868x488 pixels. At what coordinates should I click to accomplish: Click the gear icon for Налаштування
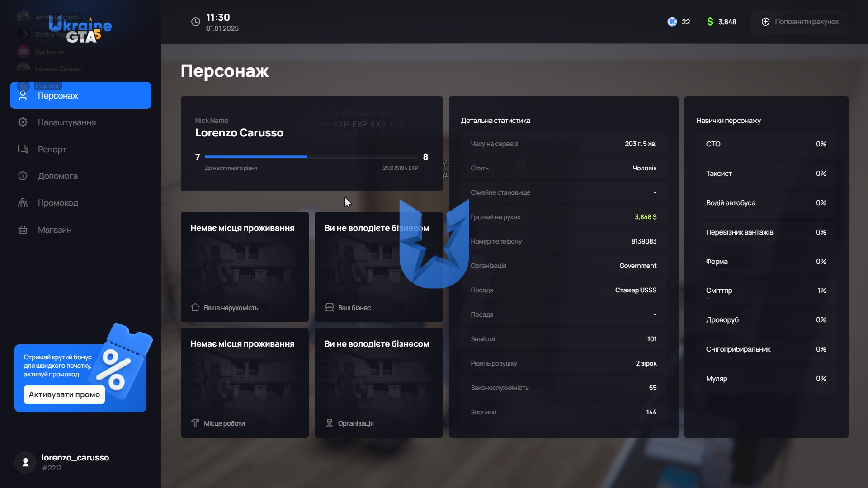(23, 122)
